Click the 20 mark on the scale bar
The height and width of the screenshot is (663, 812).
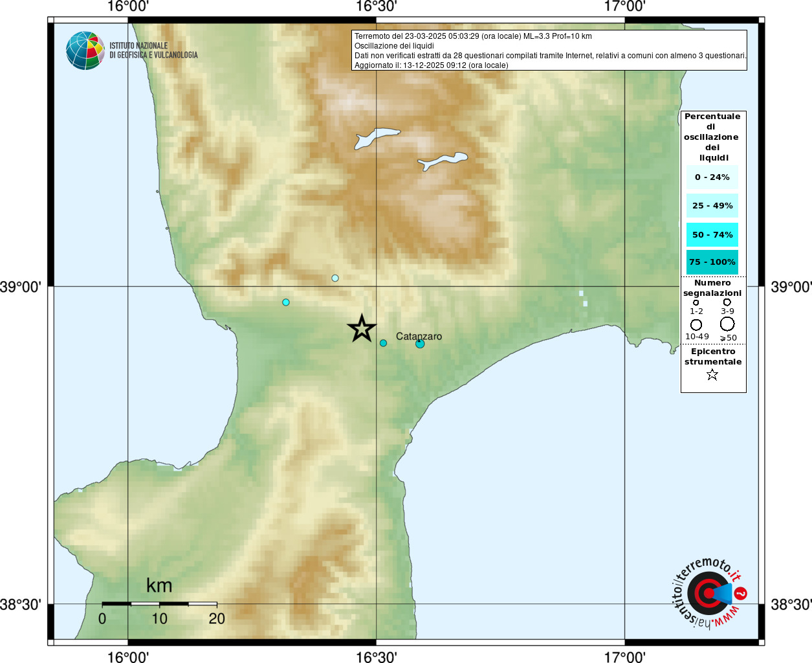[217, 618]
